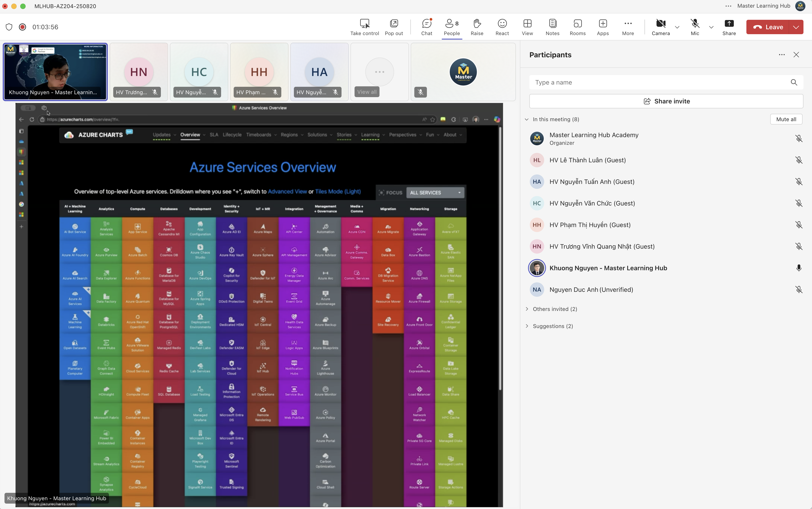Screen dimensions: 812x509
Task: Open the Updates menu in Azure Charts
Action: pos(164,135)
